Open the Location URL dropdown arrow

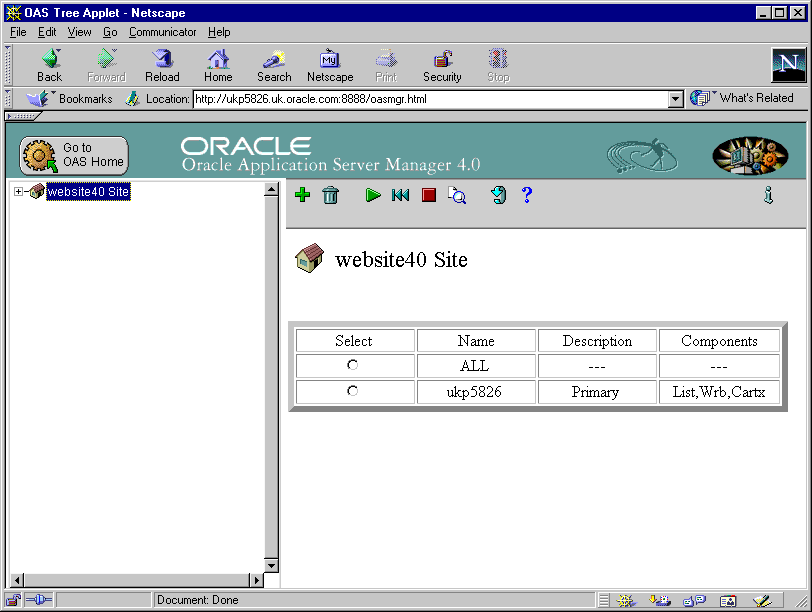[675, 99]
